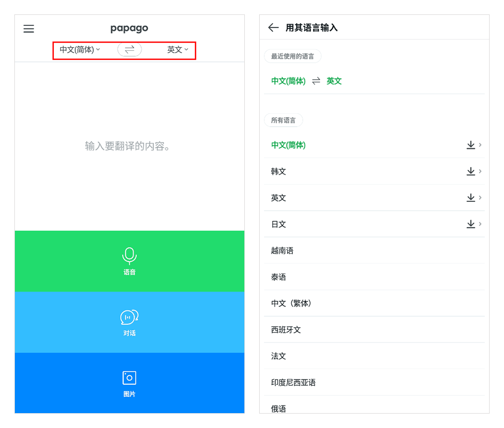The image size is (504, 428).
Task: Click the 最近使用的语言 section label
Action: (x=292, y=56)
